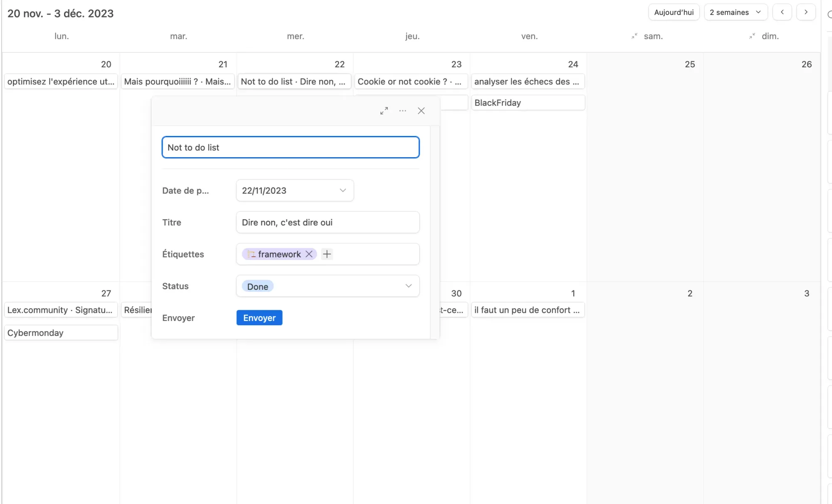Remove the framework tag
Image resolution: width=832 pixels, height=504 pixels.
coord(309,254)
